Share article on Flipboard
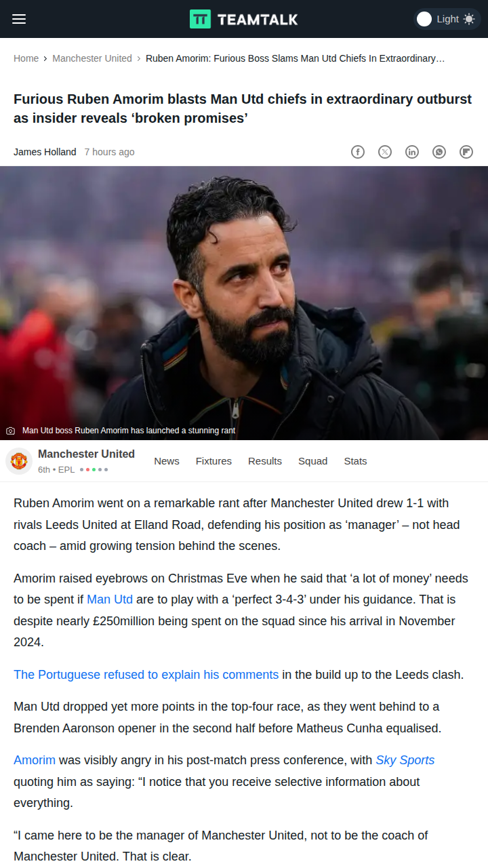Image resolution: width=488 pixels, height=868 pixels. click(x=466, y=152)
